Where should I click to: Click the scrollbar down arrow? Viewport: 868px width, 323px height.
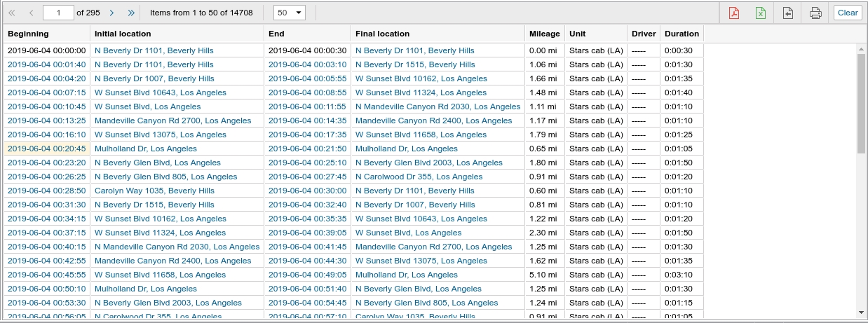click(x=861, y=312)
